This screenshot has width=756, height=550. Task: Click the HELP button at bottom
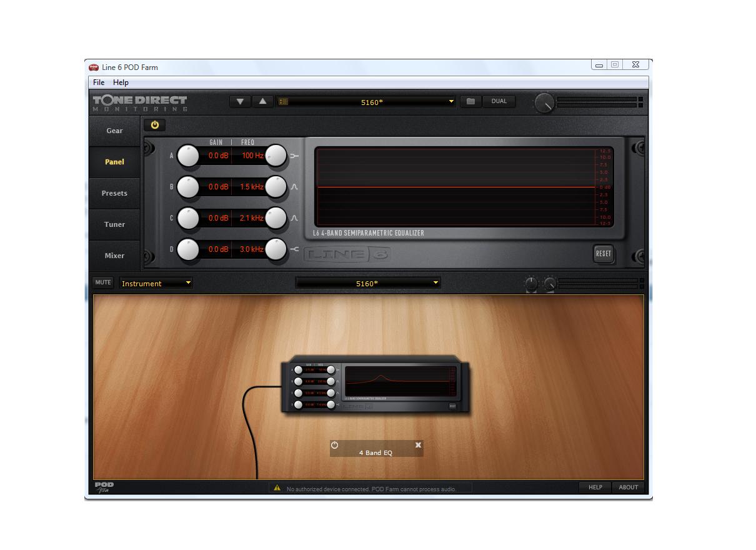click(595, 487)
